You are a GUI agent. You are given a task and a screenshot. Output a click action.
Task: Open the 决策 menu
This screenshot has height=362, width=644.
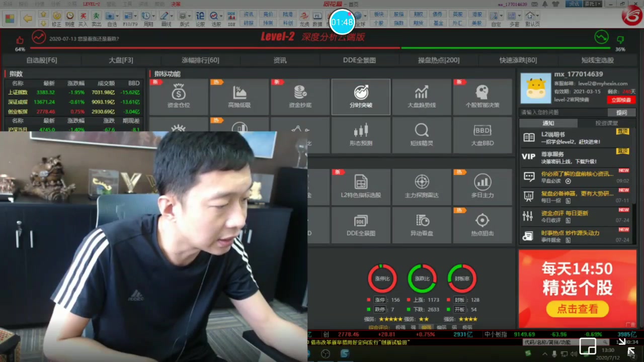coord(176,4)
